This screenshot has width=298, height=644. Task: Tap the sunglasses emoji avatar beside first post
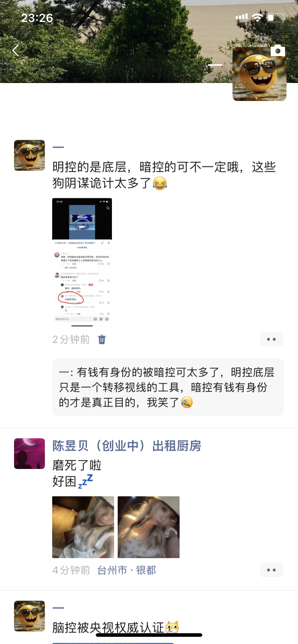[30, 155]
